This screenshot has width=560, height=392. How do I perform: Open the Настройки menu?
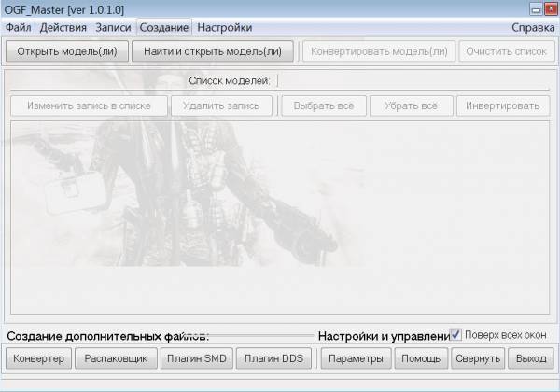click(x=225, y=27)
